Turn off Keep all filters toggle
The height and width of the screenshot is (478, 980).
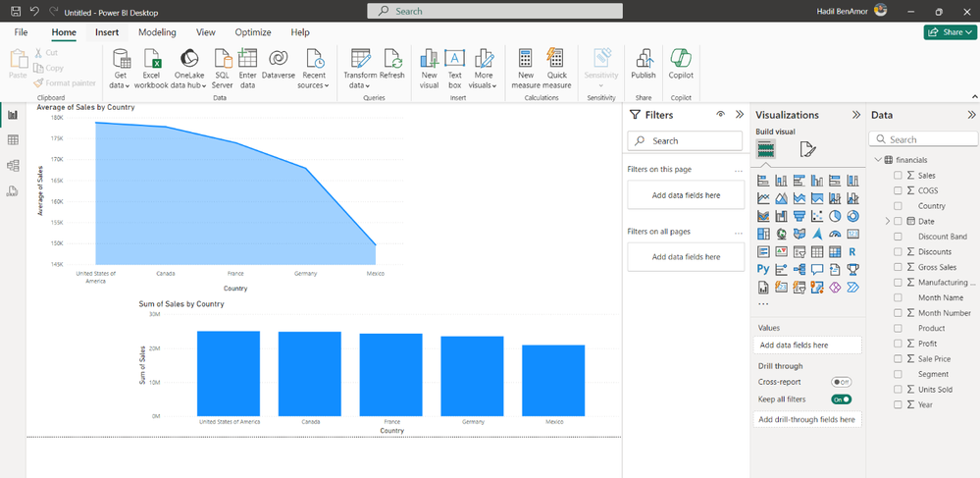point(842,399)
